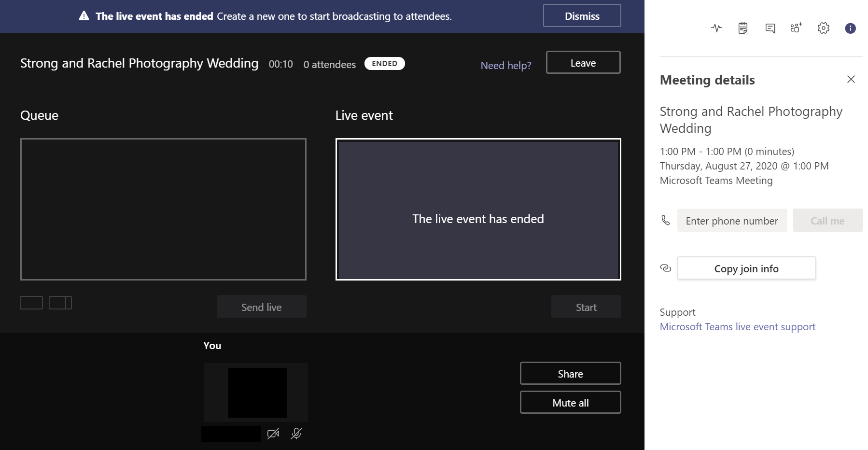Click the Queue preview pane
868x450 pixels.
pyautogui.click(x=163, y=209)
